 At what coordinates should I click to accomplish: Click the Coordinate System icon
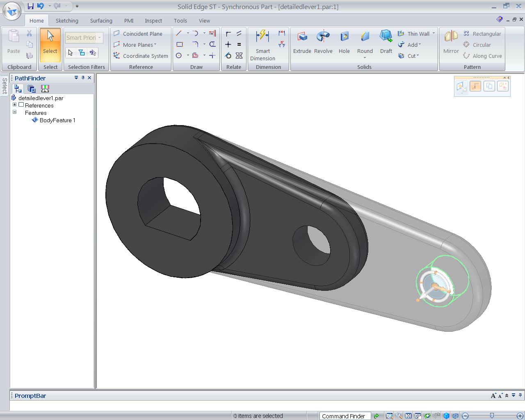click(x=117, y=55)
